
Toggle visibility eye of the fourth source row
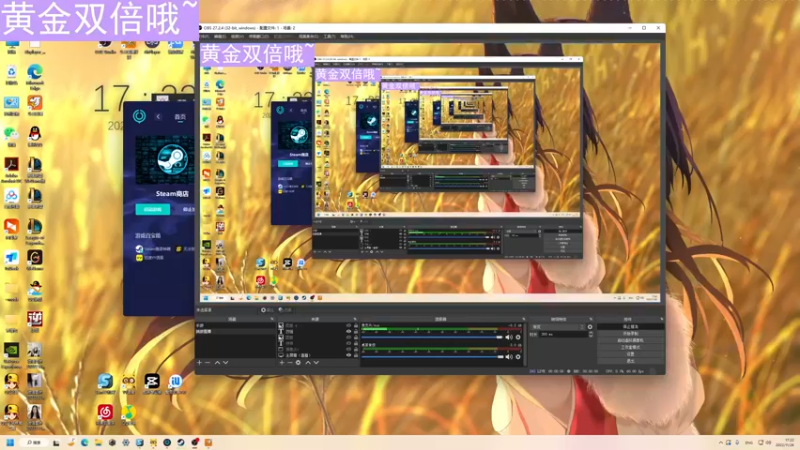point(349,343)
